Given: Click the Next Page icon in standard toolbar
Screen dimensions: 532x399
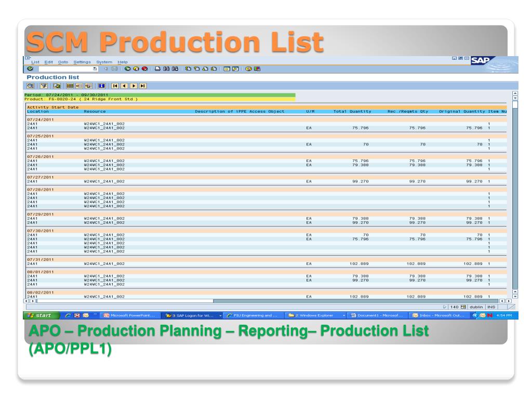Looking at the screenshot, I should (205, 69).
